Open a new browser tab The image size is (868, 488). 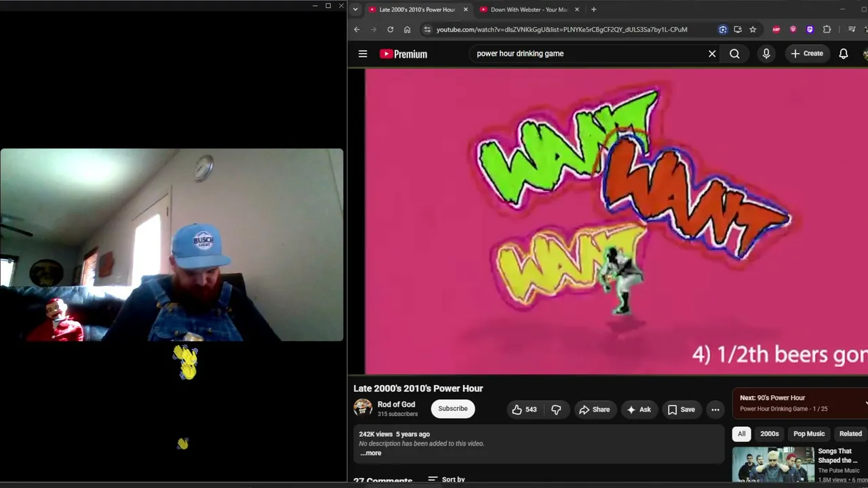593,9
